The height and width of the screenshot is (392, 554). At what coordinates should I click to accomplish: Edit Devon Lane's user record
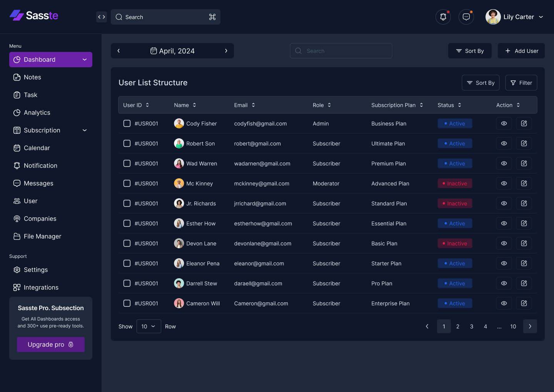(x=524, y=243)
